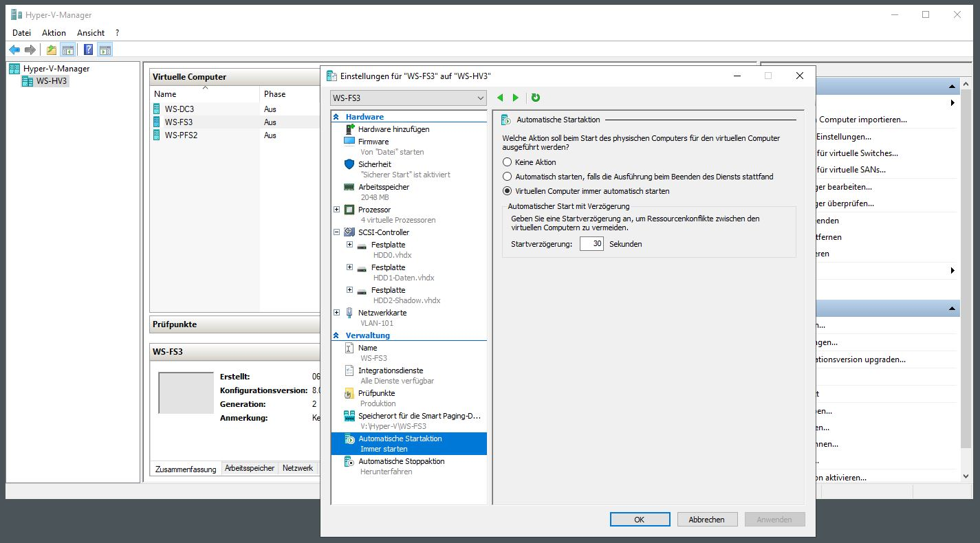This screenshot has width=980, height=543.
Task: Sort by the Phase column header
Action: pos(290,94)
